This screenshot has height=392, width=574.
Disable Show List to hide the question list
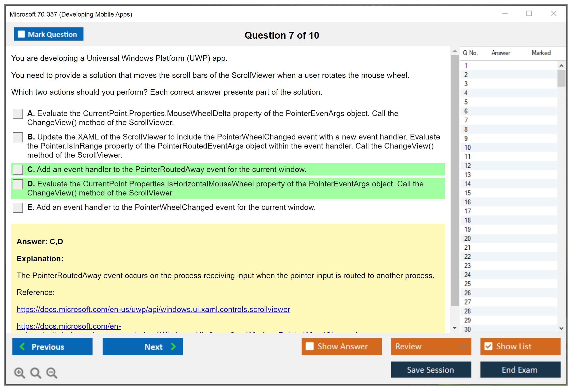[489, 346]
